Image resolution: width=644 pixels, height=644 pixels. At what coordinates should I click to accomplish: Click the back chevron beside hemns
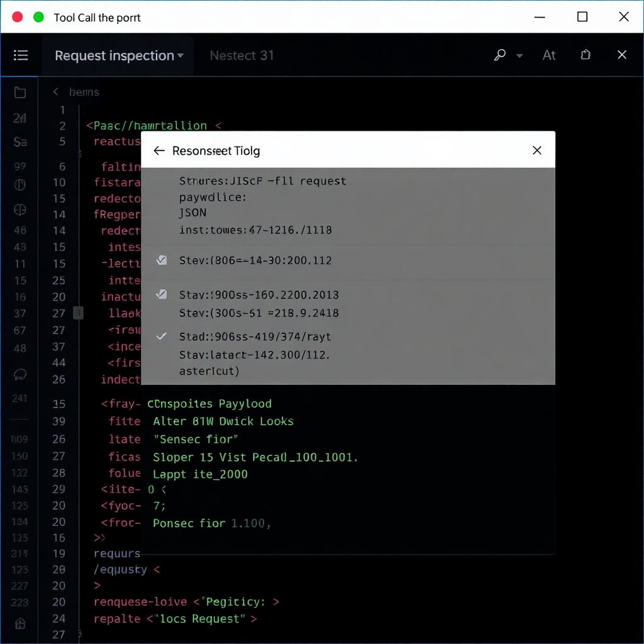[x=55, y=92]
